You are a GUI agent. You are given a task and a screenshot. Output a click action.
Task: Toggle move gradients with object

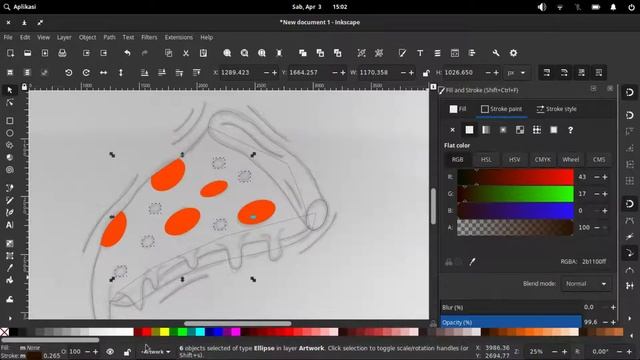point(582,73)
